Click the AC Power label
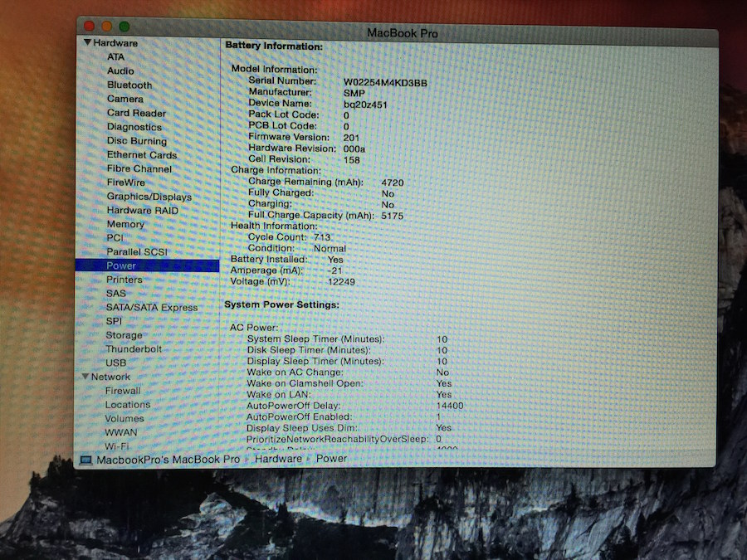Screen dimensions: 747x560 click(x=254, y=328)
